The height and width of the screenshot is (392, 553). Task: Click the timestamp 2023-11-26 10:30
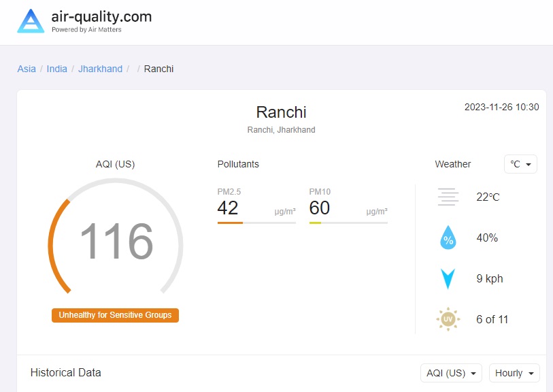coord(501,107)
